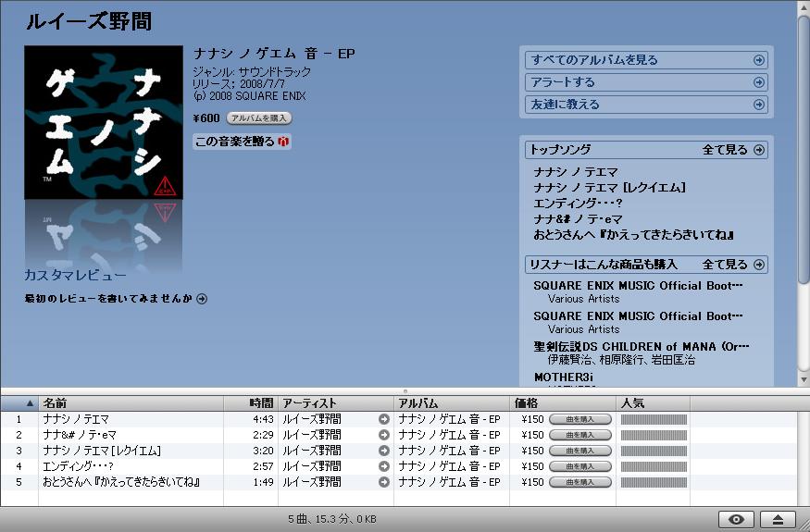This screenshot has width=810, height=532.
Task: Click artist arrow icon in track 3 row
Action: coord(384,451)
